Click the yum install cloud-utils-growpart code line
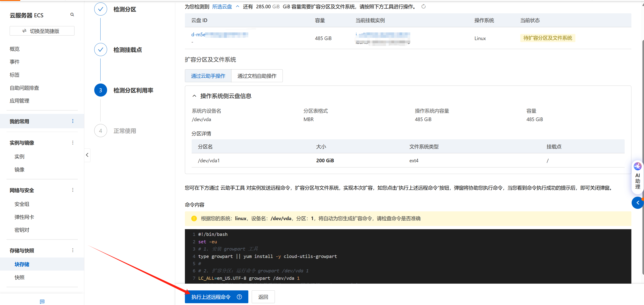The image size is (644, 305). point(267,256)
